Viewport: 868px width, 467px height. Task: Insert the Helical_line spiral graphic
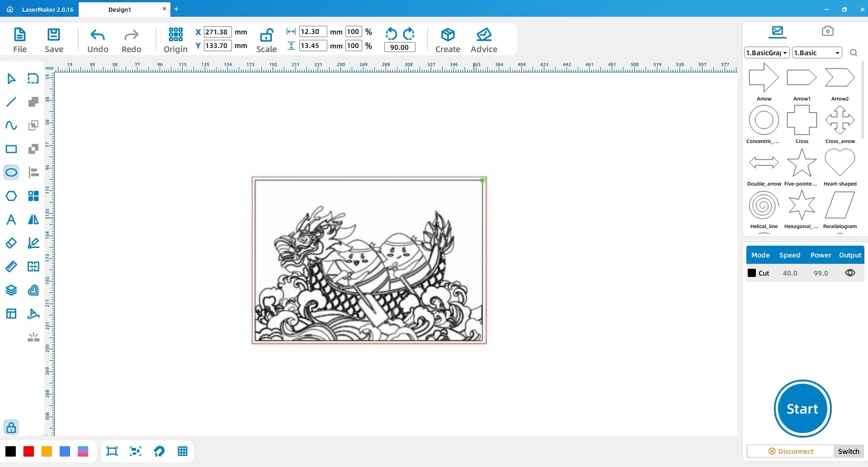click(764, 209)
